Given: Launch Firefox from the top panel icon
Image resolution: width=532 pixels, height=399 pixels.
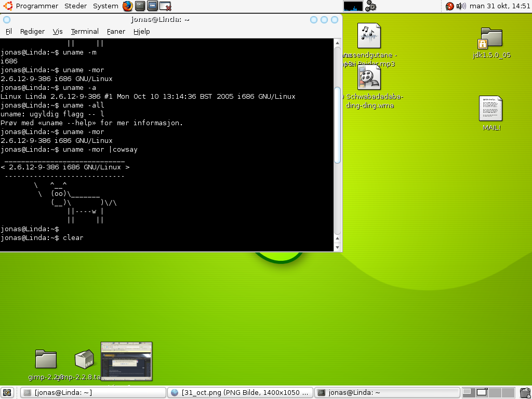Looking at the screenshot, I should coord(128,6).
